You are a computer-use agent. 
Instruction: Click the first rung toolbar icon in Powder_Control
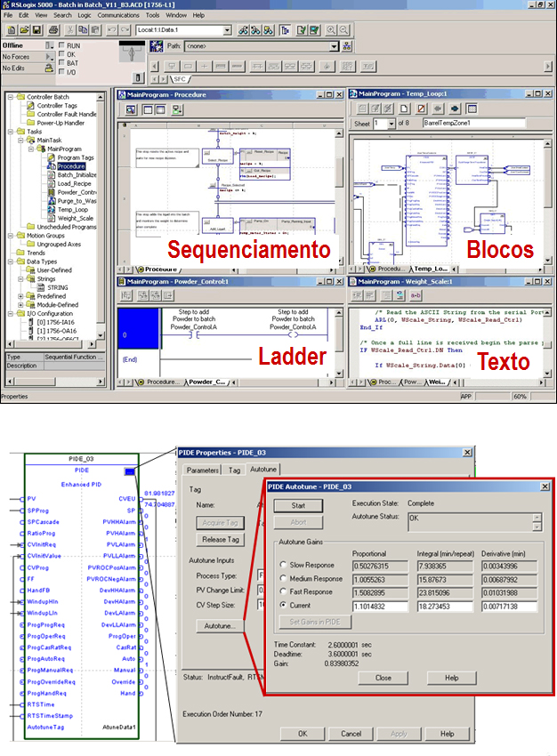(126, 295)
